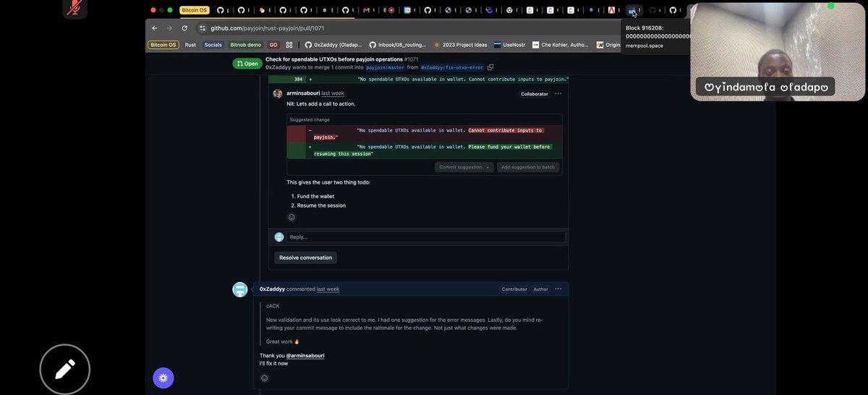Open the @arminsabouri mention link
868x395 pixels.
(305, 355)
